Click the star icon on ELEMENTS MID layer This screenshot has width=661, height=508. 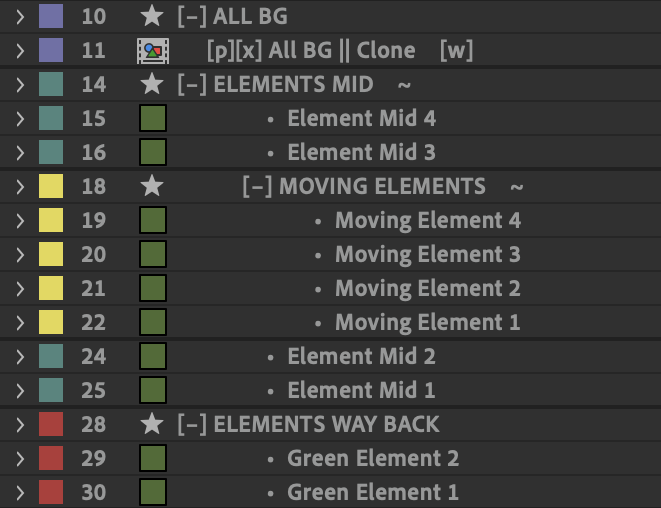tap(152, 84)
